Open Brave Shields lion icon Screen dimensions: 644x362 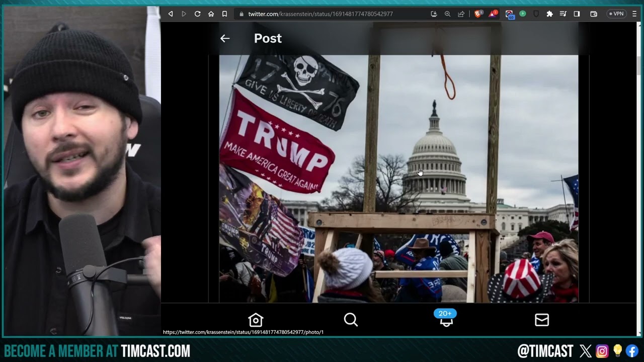pos(478,14)
